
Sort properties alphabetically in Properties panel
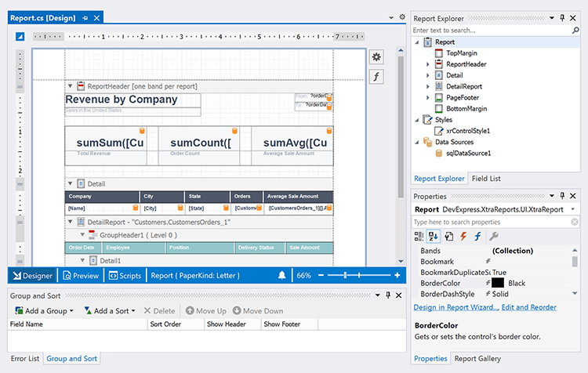[x=434, y=236]
